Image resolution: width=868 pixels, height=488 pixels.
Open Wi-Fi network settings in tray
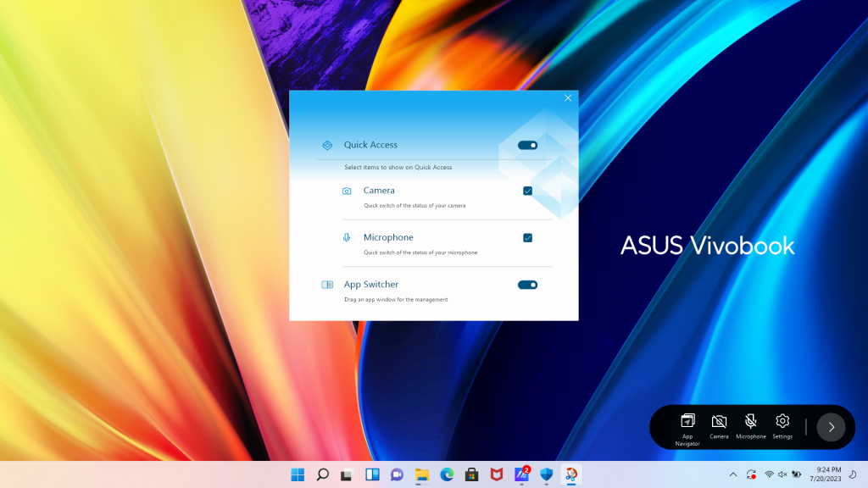click(x=769, y=474)
